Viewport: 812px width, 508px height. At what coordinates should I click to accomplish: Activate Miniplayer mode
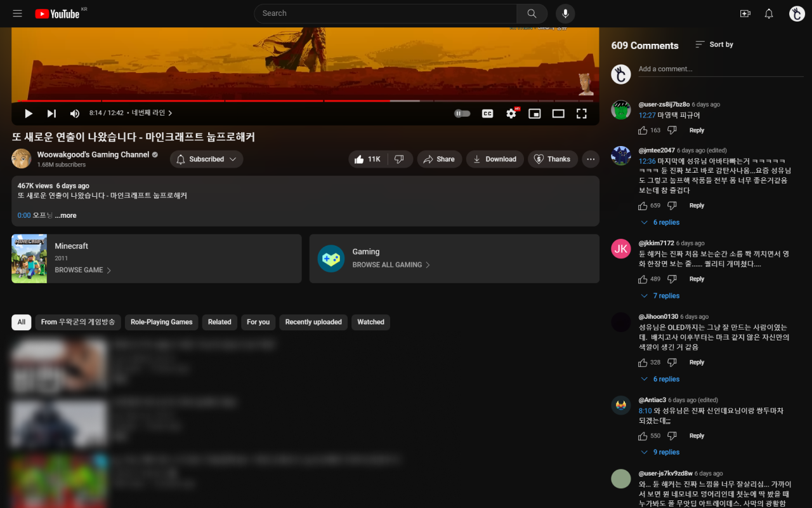(x=534, y=113)
